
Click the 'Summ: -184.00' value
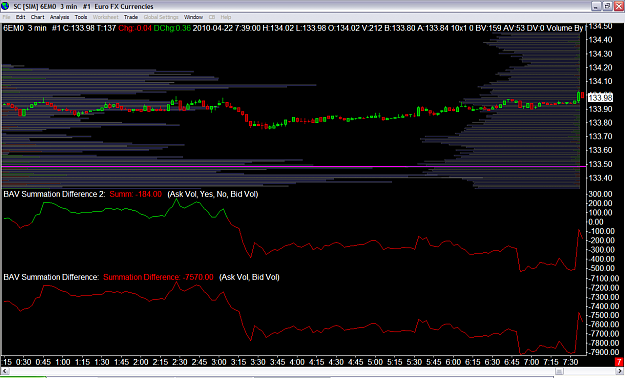(x=136, y=194)
